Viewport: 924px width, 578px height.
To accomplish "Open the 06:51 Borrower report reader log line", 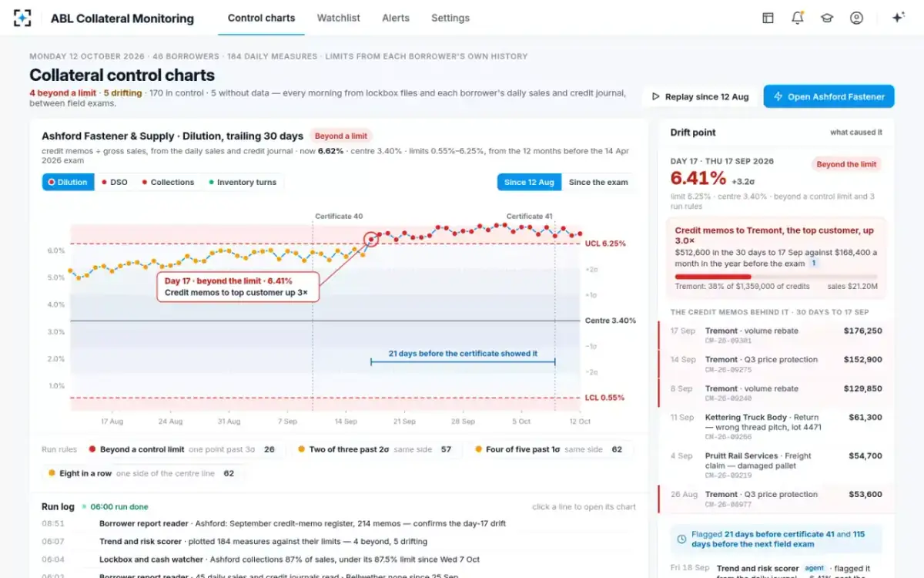I will click(x=339, y=523).
